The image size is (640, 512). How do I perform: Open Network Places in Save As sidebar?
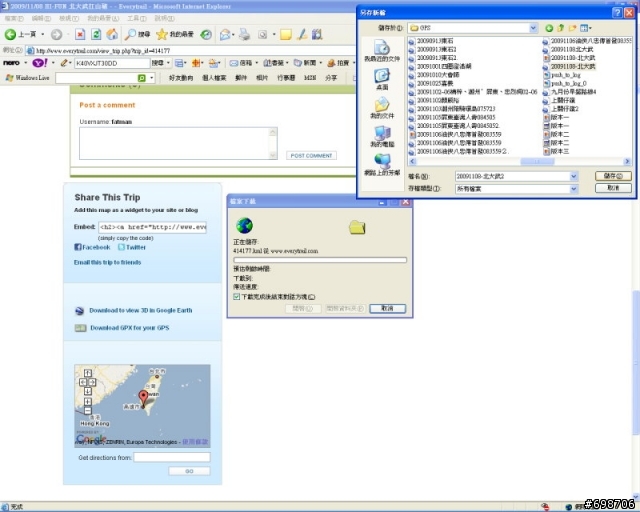pyautogui.click(x=382, y=165)
